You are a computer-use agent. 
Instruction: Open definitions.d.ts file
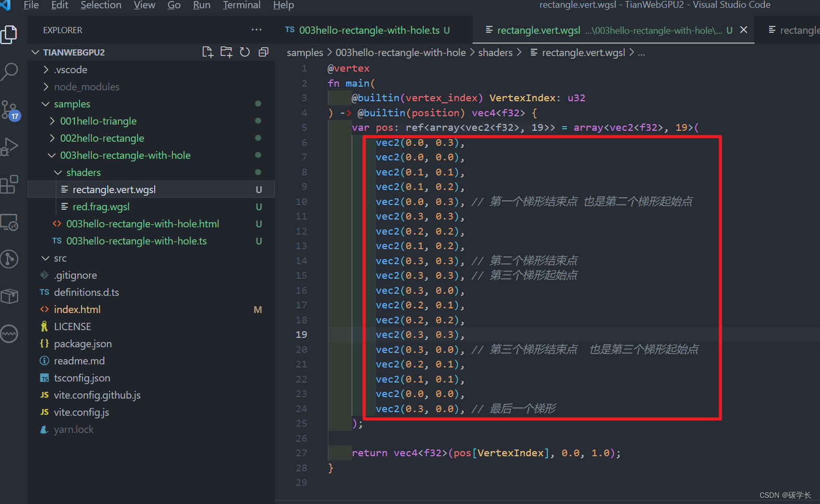tap(151, 292)
